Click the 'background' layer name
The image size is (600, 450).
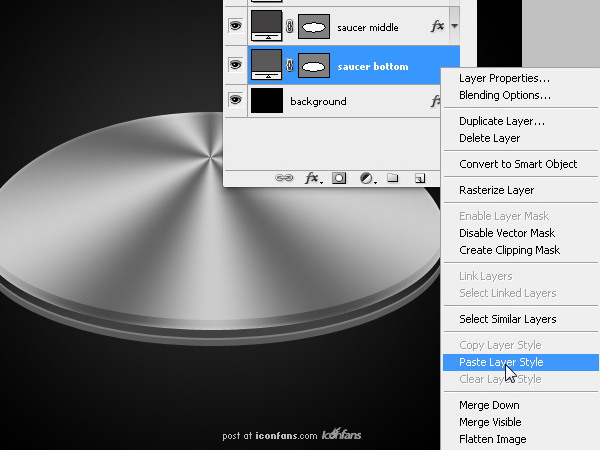[318, 102]
